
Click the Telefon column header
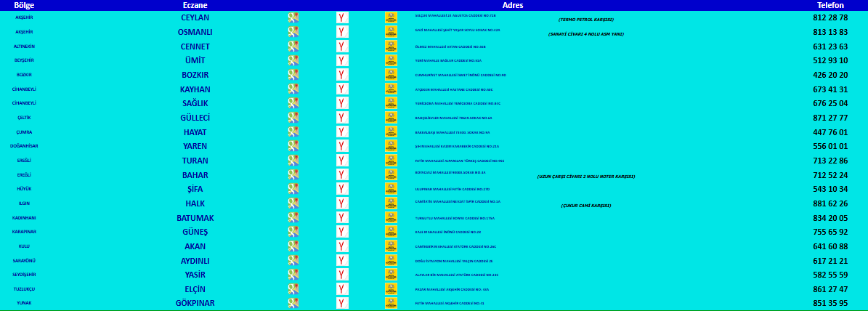pos(830,5)
